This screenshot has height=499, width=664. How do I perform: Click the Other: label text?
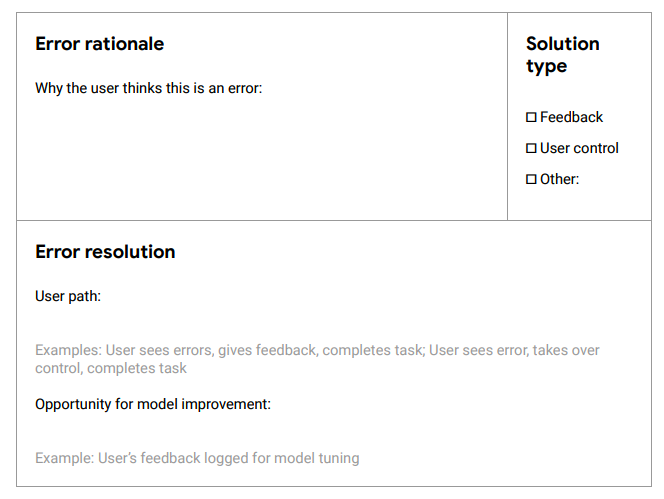pyautogui.click(x=559, y=180)
